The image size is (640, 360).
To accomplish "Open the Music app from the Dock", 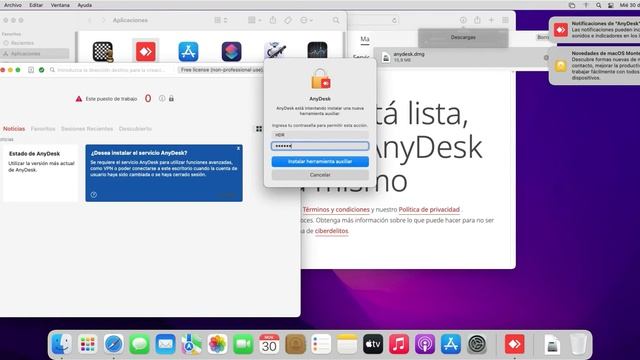I will (399, 344).
